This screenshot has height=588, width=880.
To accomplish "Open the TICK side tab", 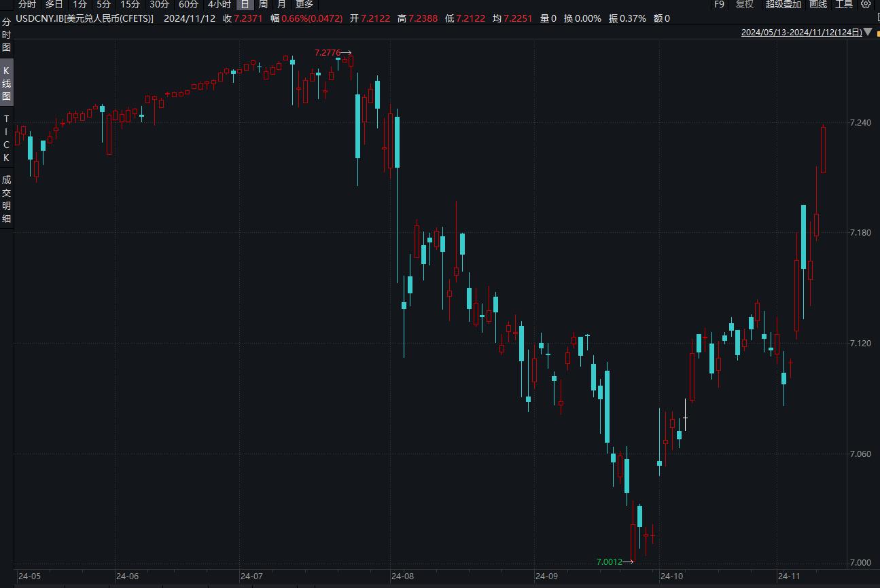I will [6, 139].
